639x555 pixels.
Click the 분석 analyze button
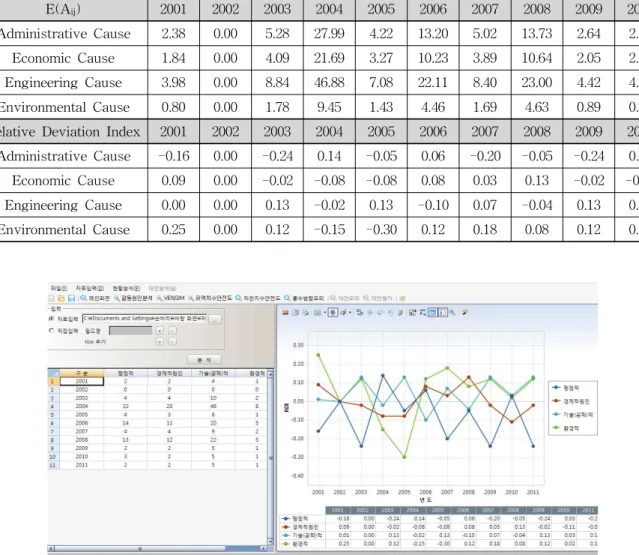click(x=204, y=360)
